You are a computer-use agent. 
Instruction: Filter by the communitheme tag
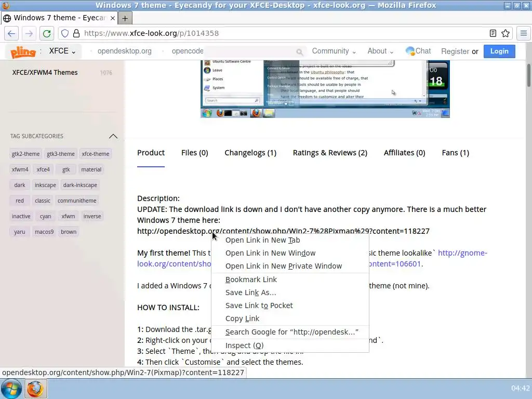[77, 201]
